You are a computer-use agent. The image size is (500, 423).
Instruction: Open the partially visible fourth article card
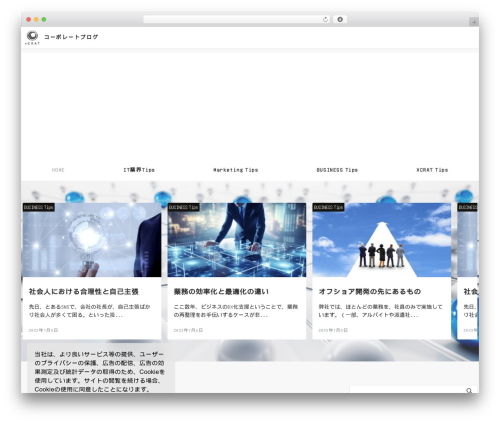(468, 271)
